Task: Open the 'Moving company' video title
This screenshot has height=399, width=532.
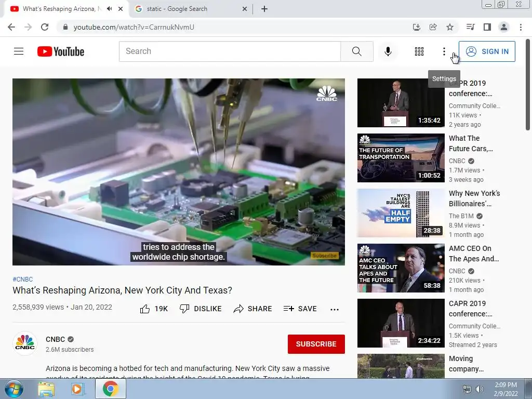Action: (x=466, y=364)
